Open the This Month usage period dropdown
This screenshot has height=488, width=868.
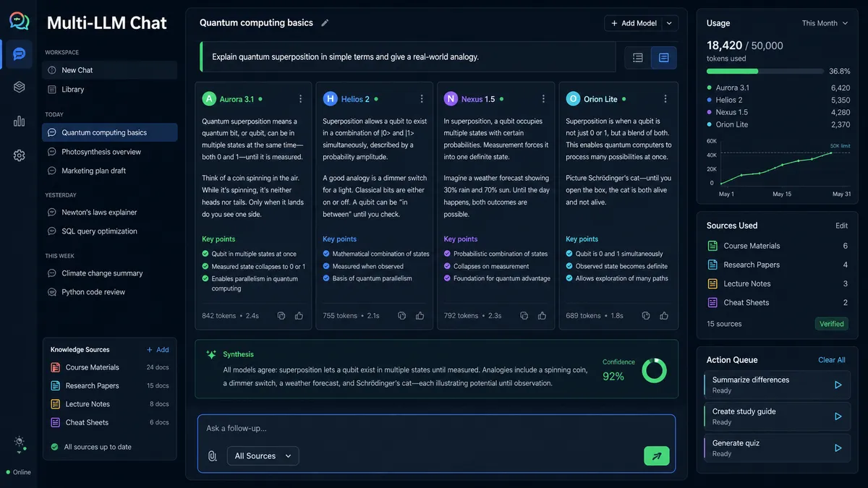point(825,23)
